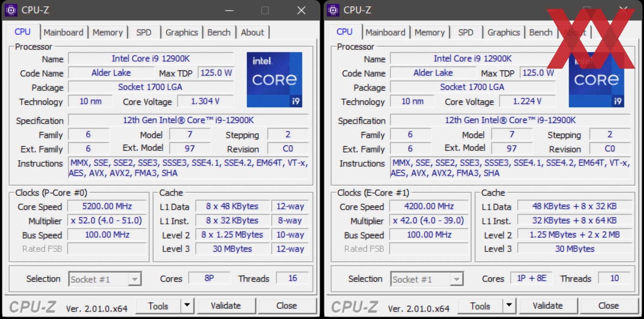Click Core Voltage 1.304 V field
This screenshot has height=319, width=644.
pos(205,101)
